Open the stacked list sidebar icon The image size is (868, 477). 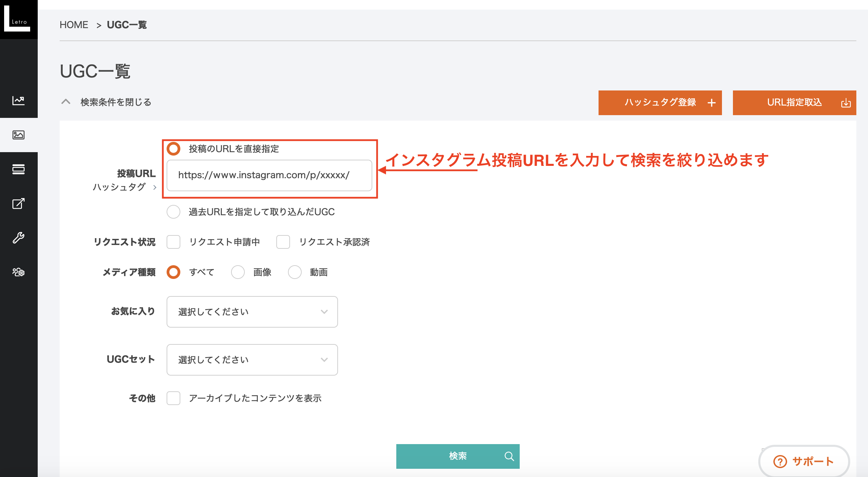click(x=19, y=169)
